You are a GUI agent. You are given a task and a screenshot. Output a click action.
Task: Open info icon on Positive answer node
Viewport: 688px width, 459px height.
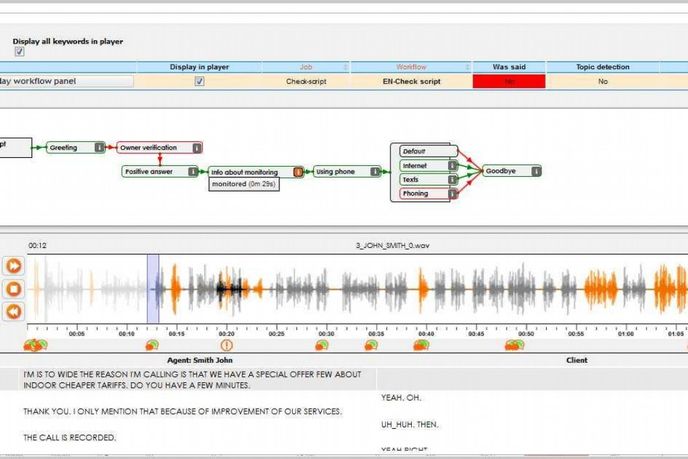coord(193,172)
